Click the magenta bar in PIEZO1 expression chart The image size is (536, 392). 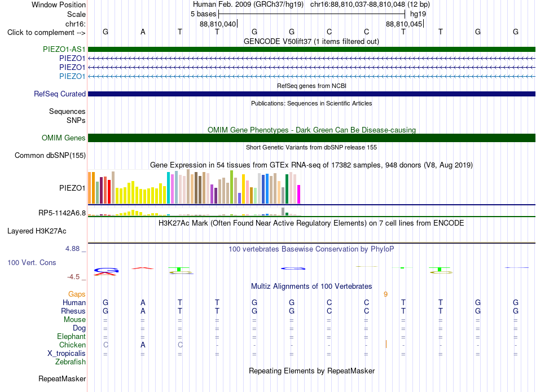tap(299, 195)
